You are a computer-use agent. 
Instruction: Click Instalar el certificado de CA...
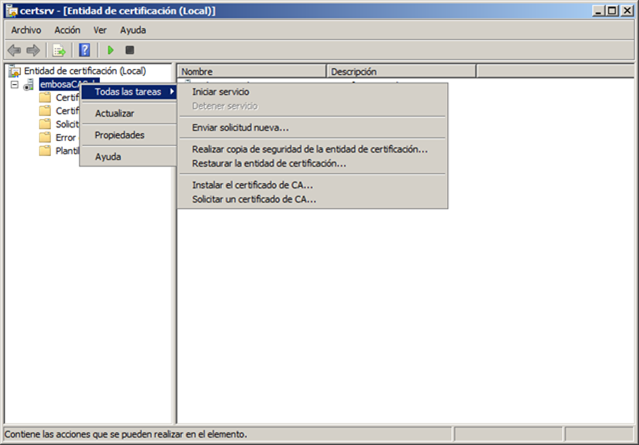[x=252, y=185]
